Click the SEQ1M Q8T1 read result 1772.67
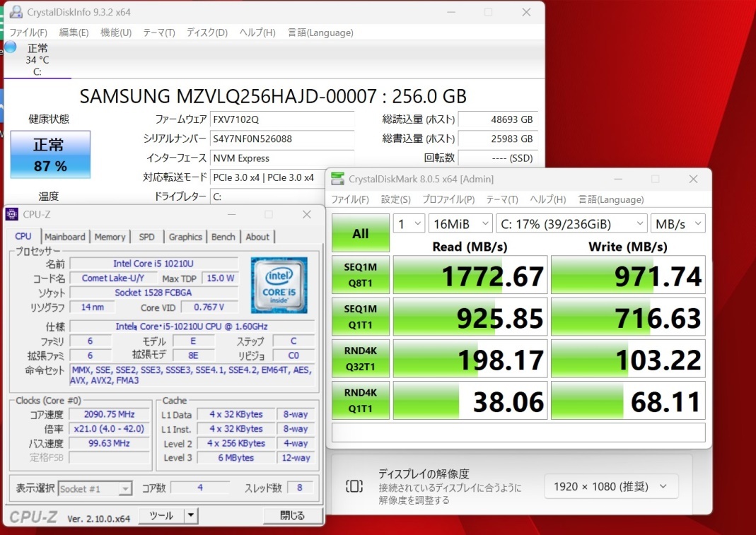The height and width of the screenshot is (535, 756). [470, 275]
